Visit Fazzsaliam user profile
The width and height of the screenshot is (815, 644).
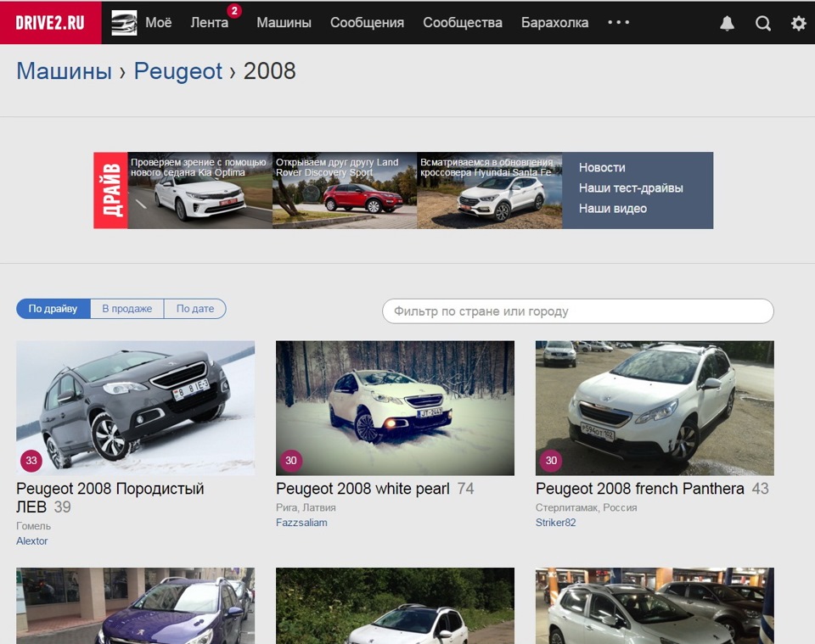pos(301,523)
